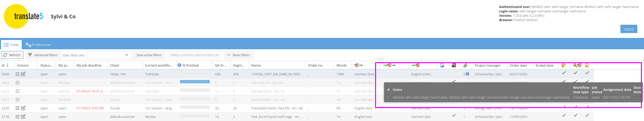Sort by Id column header arrow

click(8, 65)
